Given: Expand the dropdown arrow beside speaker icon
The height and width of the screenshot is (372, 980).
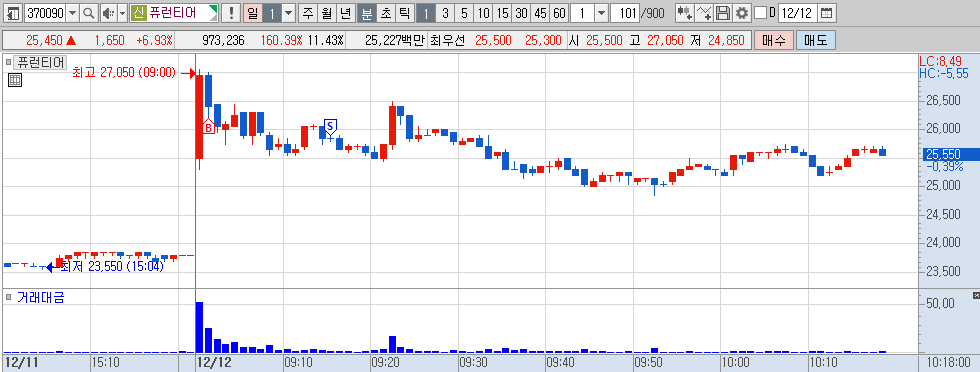Looking at the screenshot, I should (122, 13).
